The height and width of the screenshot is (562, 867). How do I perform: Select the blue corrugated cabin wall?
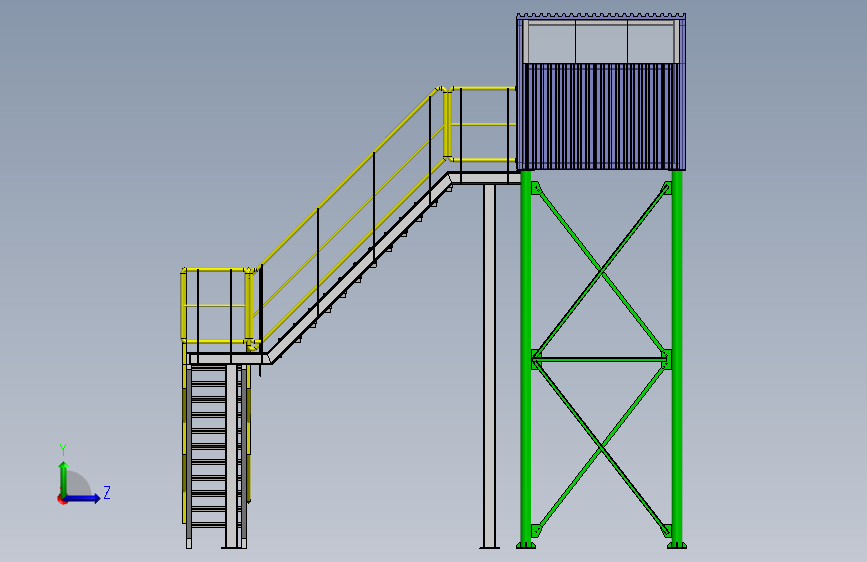(601, 116)
